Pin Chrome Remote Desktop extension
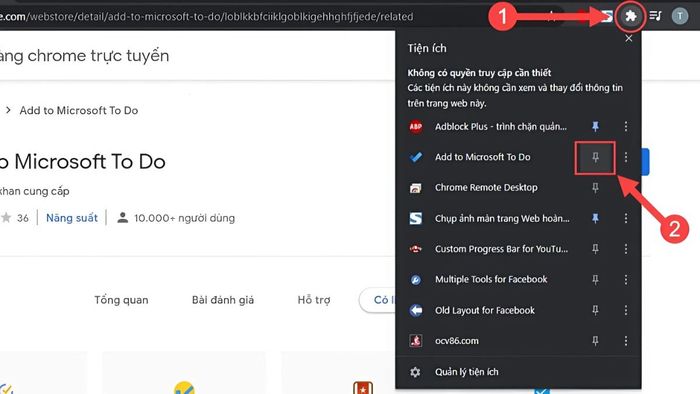Screen dimensions: 700x394 [595, 188]
